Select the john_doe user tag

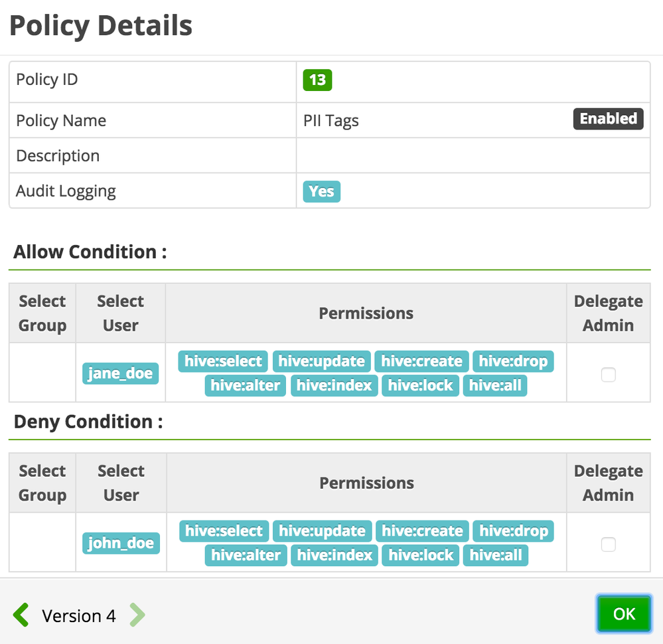(x=121, y=543)
